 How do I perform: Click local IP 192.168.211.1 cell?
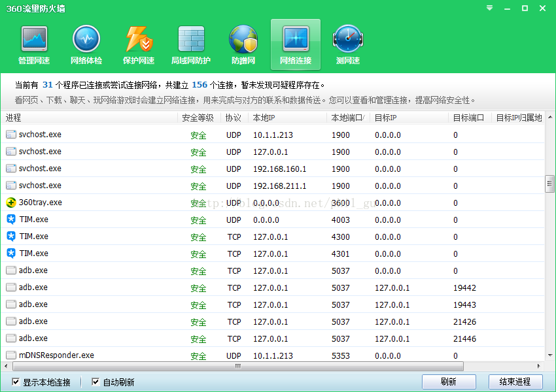tap(279, 186)
